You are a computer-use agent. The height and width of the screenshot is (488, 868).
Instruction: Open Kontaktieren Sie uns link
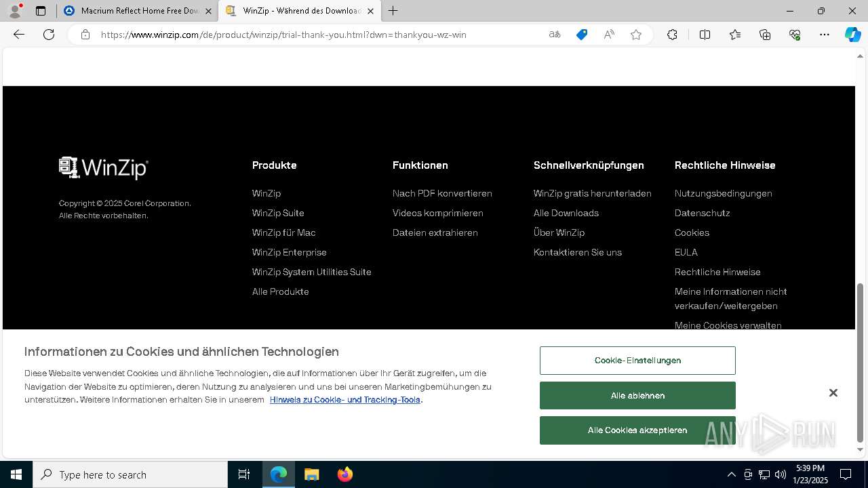coord(577,252)
